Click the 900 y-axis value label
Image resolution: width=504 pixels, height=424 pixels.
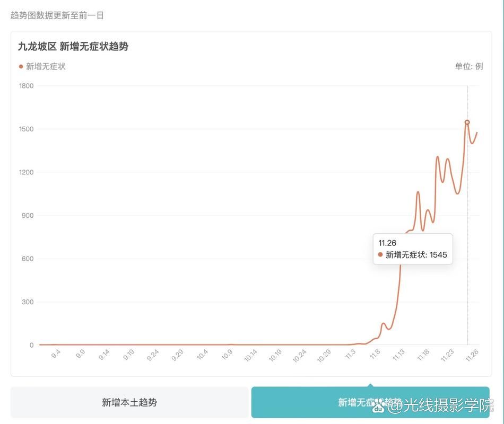(x=28, y=216)
